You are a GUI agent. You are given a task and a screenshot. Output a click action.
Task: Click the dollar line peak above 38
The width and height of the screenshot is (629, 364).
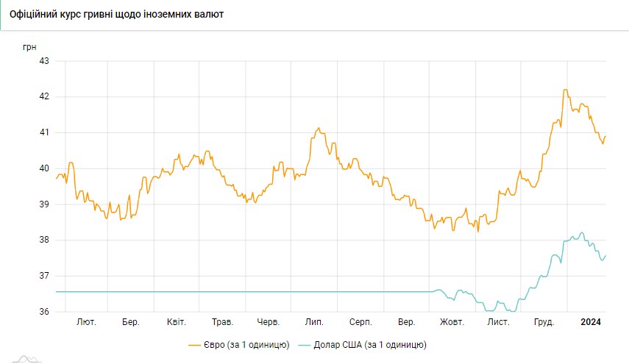[582, 232]
